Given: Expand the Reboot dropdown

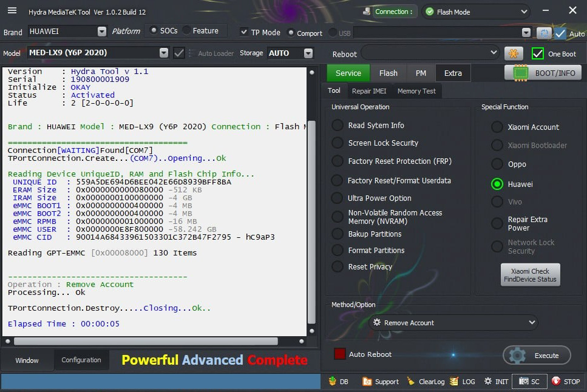Looking at the screenshot, I should 494,52.
